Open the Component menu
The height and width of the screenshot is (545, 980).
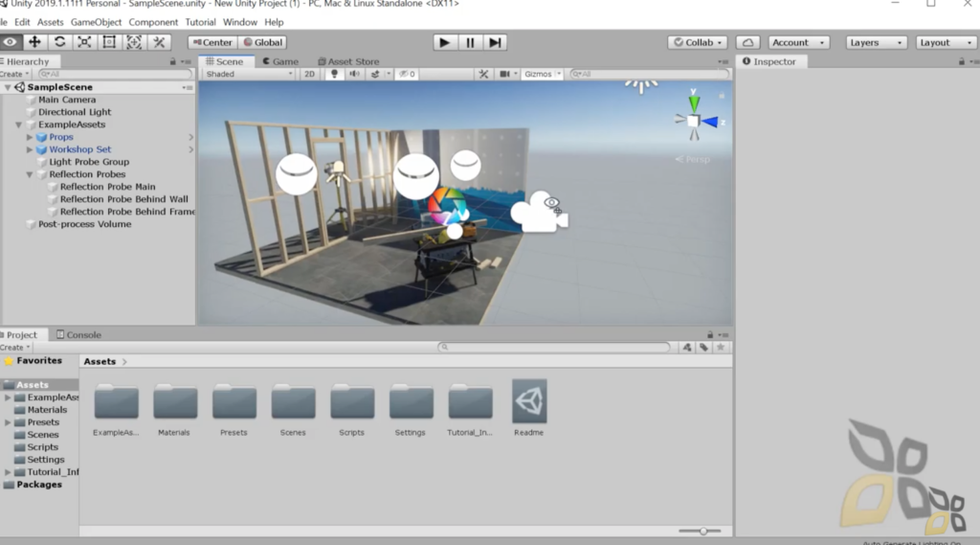pyautogui.click(x=153, y=22)
